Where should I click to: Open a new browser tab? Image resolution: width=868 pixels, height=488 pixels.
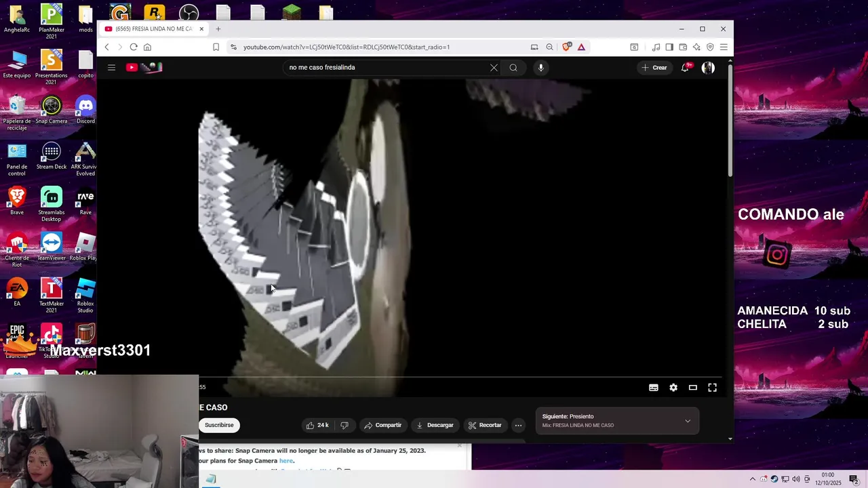point(218,29)
